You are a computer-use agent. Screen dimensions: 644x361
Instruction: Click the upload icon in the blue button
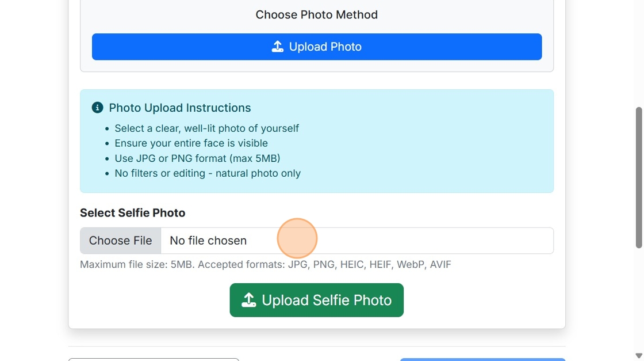click(x=278, y=47)
